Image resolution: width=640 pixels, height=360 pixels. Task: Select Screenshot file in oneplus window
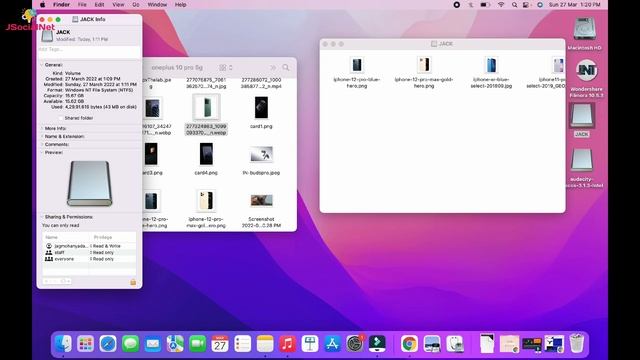pyautogui.click(x=261, y=211)
